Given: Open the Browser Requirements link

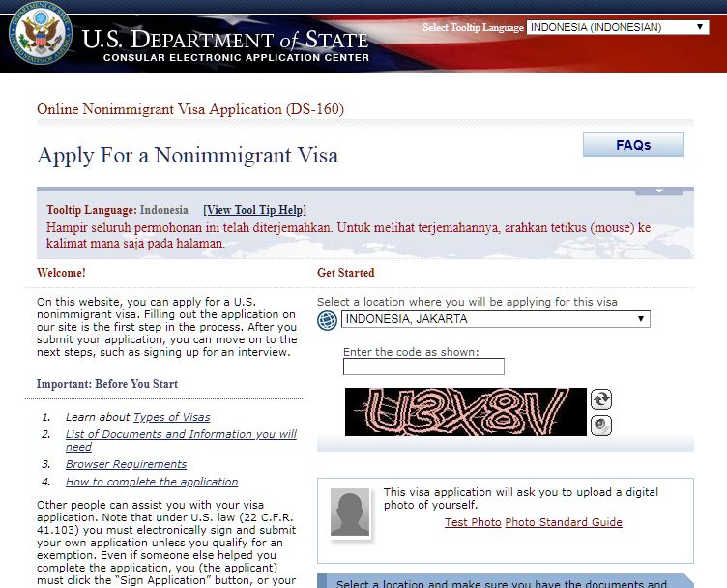Looking at the screenshot, I should point(126,464).
